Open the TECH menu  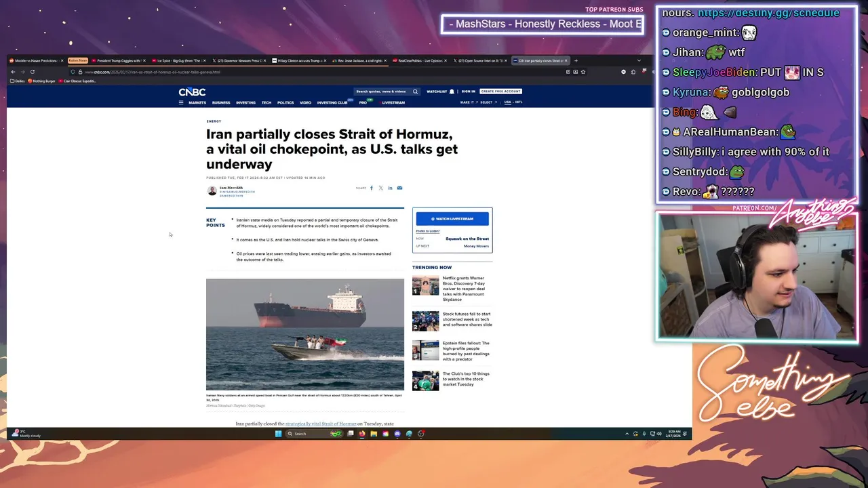tap(267, 102)
